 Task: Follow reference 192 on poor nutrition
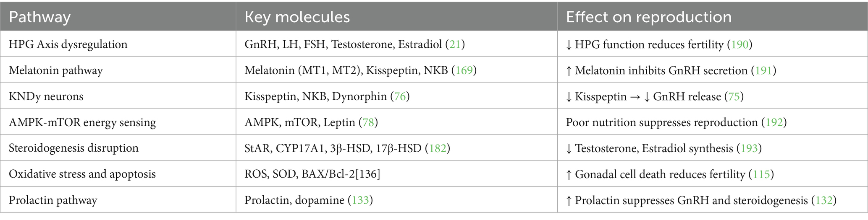(x=774, y=122)
